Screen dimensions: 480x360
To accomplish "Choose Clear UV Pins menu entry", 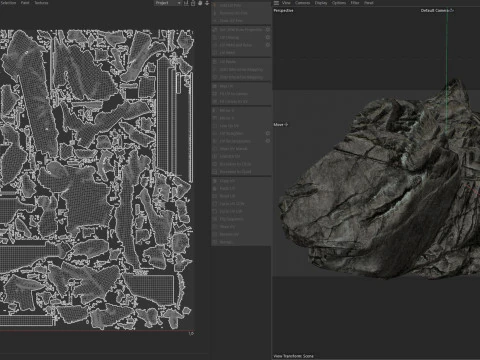I will tap(241, 21).
